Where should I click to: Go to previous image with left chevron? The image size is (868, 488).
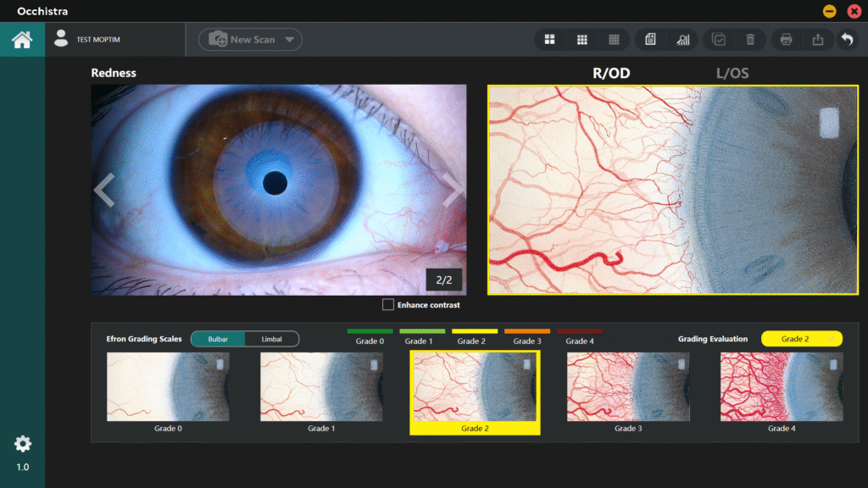(104, 191)
